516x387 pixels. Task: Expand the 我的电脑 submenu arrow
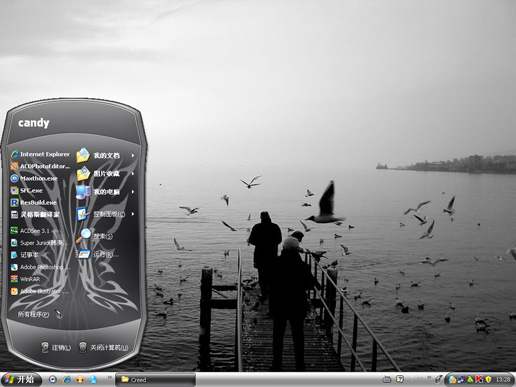point(133,192)
